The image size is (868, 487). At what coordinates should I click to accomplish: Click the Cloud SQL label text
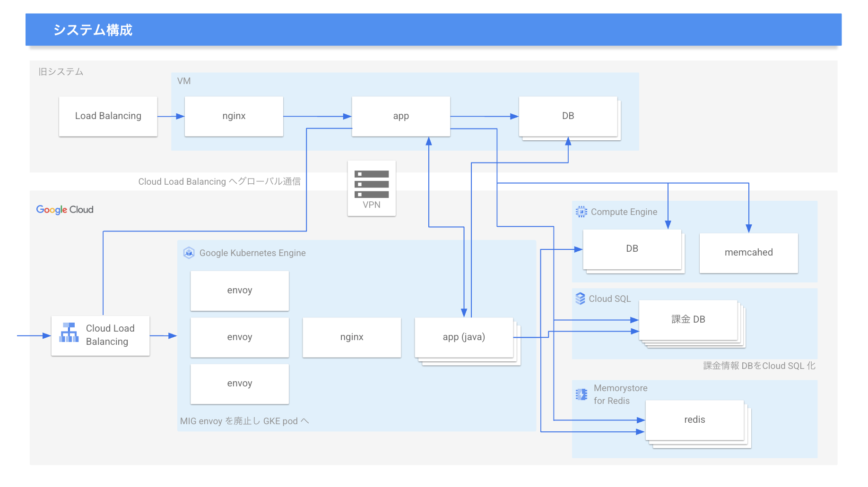(x=610, y=299)
